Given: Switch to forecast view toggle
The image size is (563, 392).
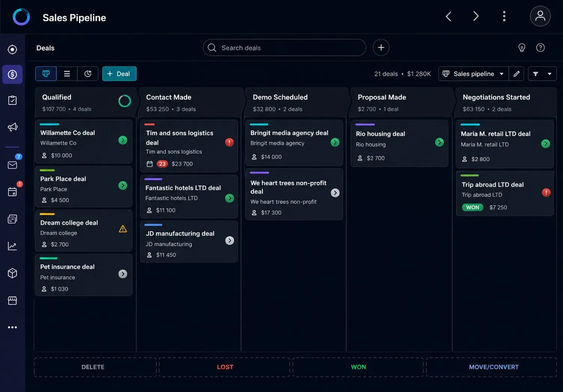Looking at the screenshot, I should tap(88, 74).
